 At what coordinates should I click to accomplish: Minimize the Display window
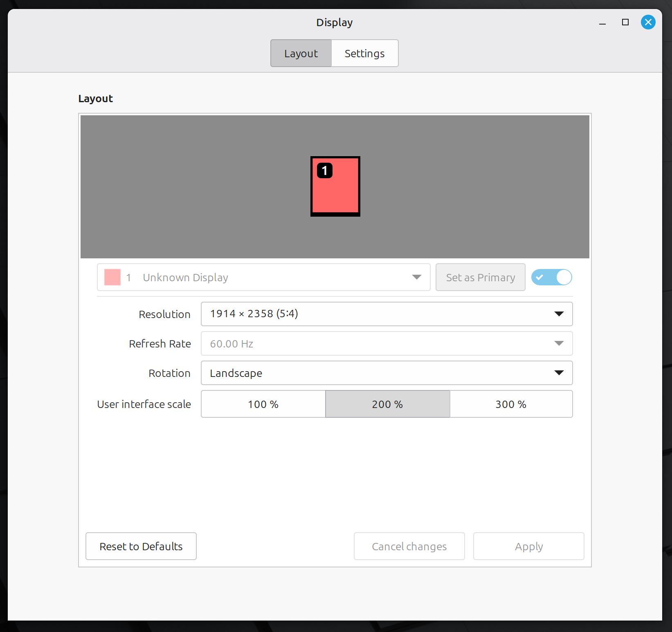pos(602,22)
